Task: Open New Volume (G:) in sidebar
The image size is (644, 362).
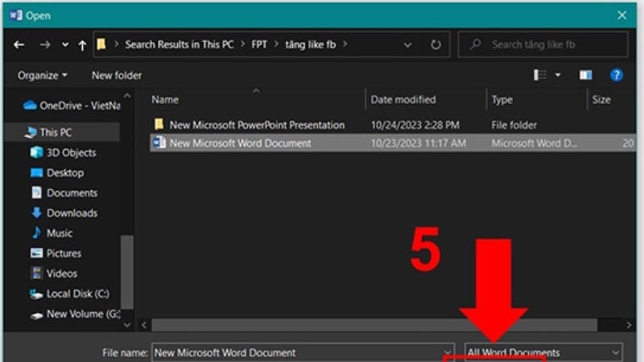Action: pyautogui.click(x=76, y=314)
